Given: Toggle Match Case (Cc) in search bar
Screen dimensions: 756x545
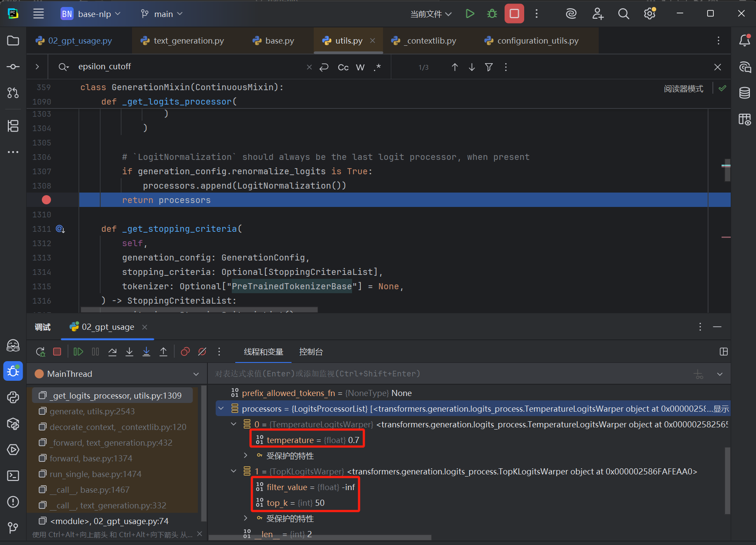Looking at the screenshot, I should coord(343,67).
